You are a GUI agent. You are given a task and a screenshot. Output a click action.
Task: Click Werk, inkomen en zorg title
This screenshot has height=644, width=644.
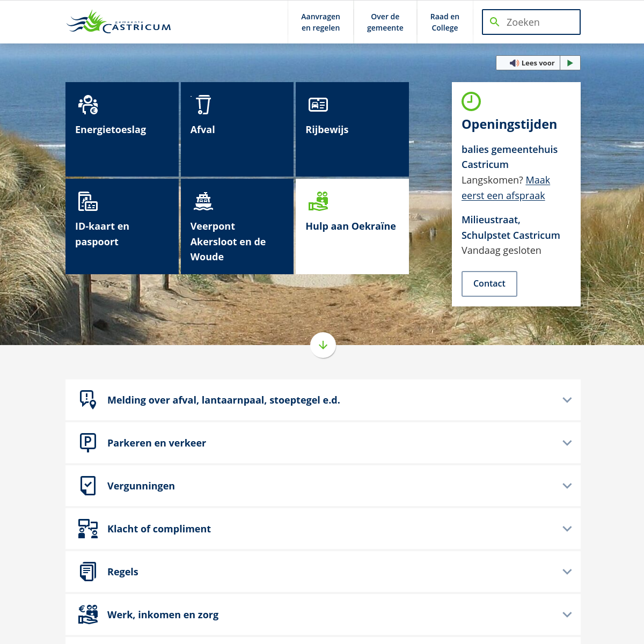click(163, 614)
